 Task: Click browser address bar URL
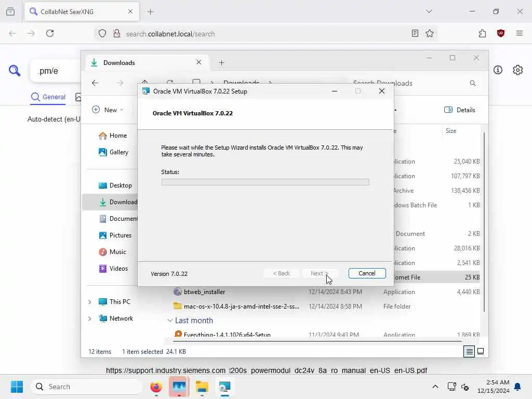[170, 34]
